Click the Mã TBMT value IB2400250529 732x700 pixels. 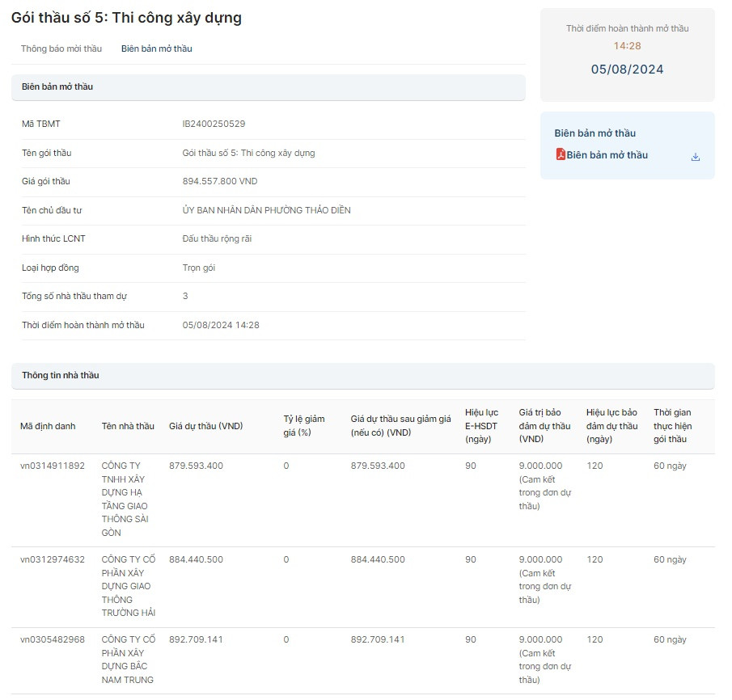(x=214, y=124)
